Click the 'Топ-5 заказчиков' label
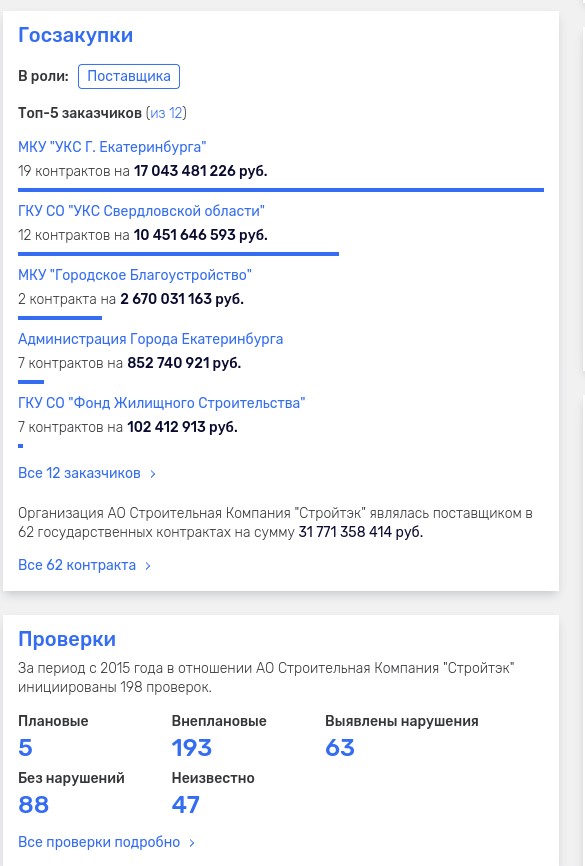The image size is (585, 866). pyautogui.click(x=80, y=113)
